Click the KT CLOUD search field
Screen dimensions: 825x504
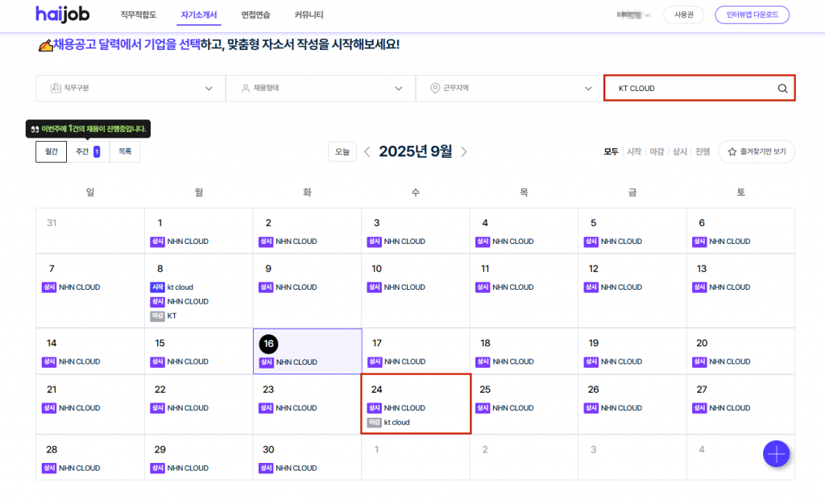[x=699, y=89]
